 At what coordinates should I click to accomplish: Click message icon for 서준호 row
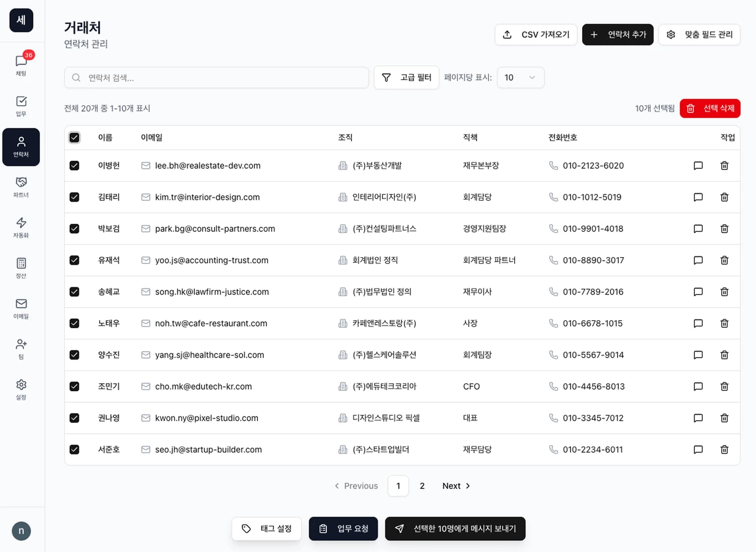pos(698,449)
